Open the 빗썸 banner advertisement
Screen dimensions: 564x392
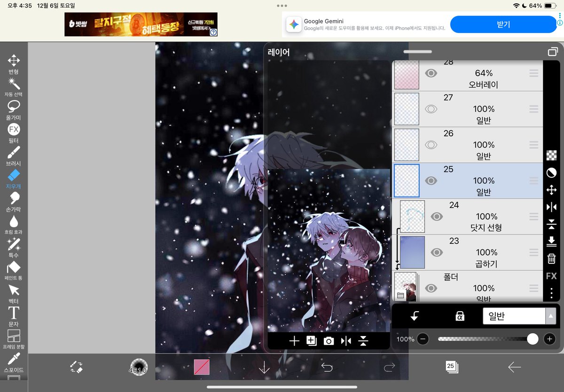click(141, 24)
